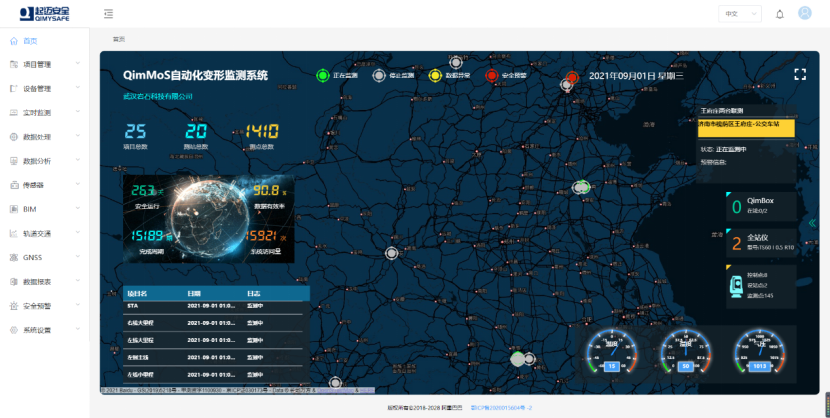Image resolution: width=830 pixels, height=418 pixels.
Task: Click the 90.8 data validity rate value
Action: [x=266, y=190]
